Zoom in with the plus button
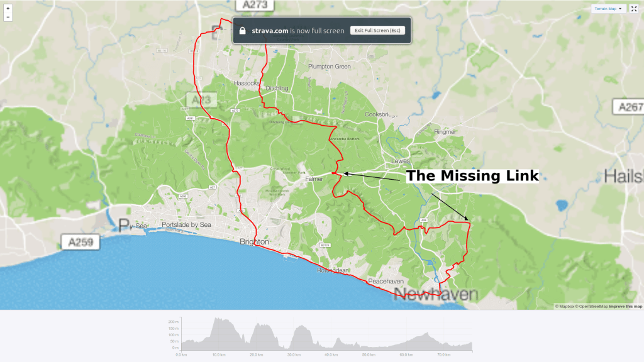This screenshot has height=362, width=644. (x=8, y=9)
